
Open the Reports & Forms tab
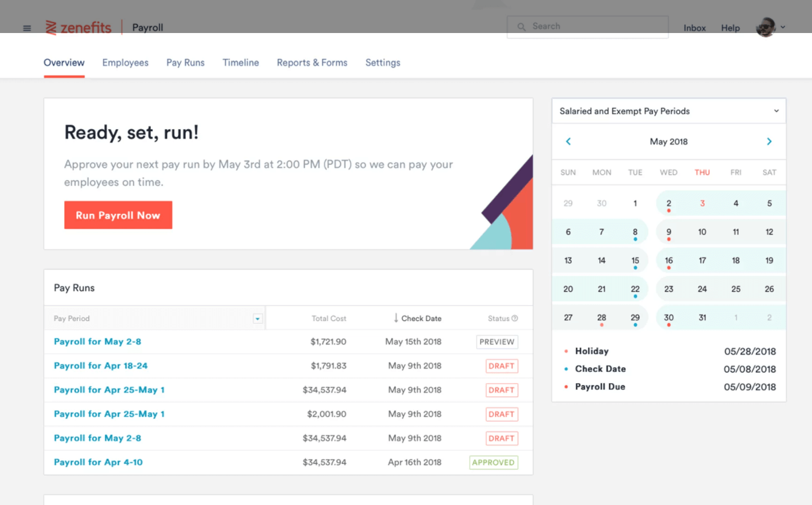tap(311, 63)
